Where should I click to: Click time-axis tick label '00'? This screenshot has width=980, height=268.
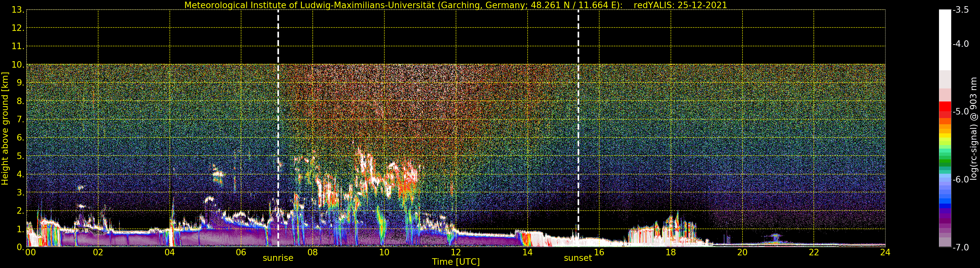coord(30,252)
